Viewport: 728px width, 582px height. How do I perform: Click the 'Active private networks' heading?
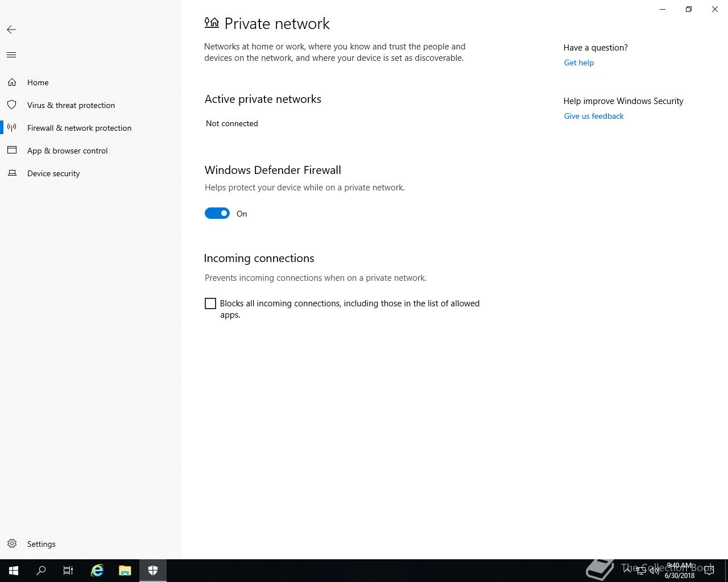click(x=263, y=99)
